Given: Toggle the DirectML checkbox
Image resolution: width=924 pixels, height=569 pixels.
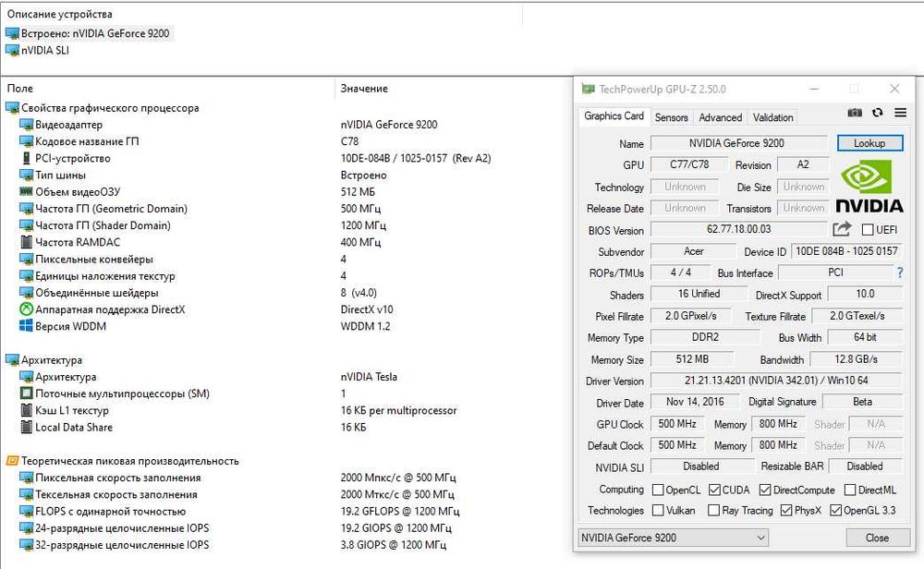Looking at the screenshot, I should pyautogui.click(x=850, y=490).
